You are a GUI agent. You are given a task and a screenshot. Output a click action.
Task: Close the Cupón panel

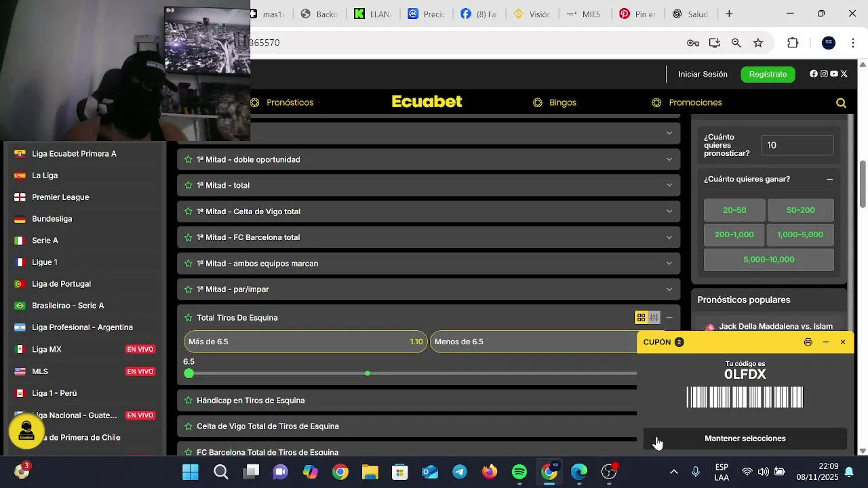(843, 342)
